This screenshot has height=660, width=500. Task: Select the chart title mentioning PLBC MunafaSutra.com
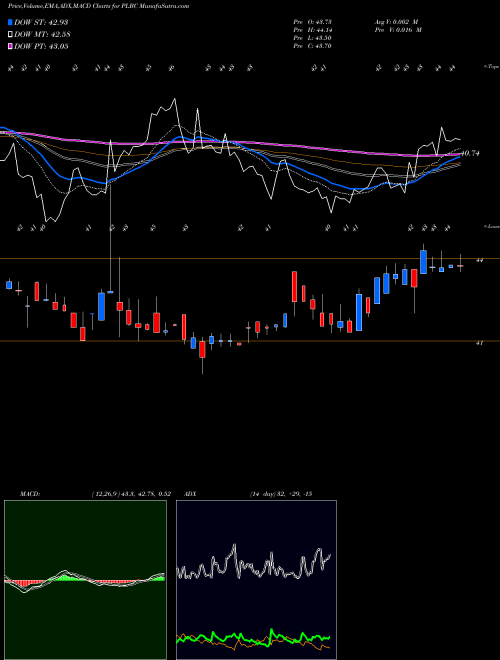[98, 6]
